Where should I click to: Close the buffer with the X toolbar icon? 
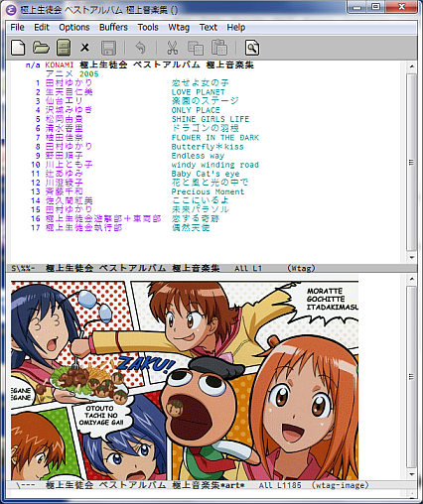point(85,48)
